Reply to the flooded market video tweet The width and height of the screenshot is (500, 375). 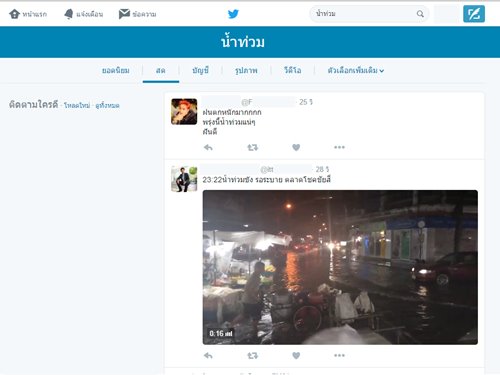point(208,356)
